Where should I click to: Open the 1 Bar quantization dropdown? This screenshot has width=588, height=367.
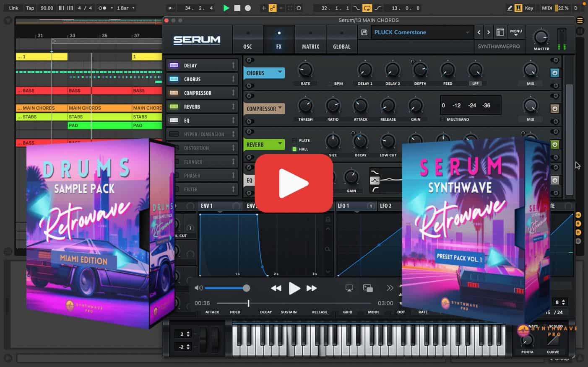tap(126, 8)
